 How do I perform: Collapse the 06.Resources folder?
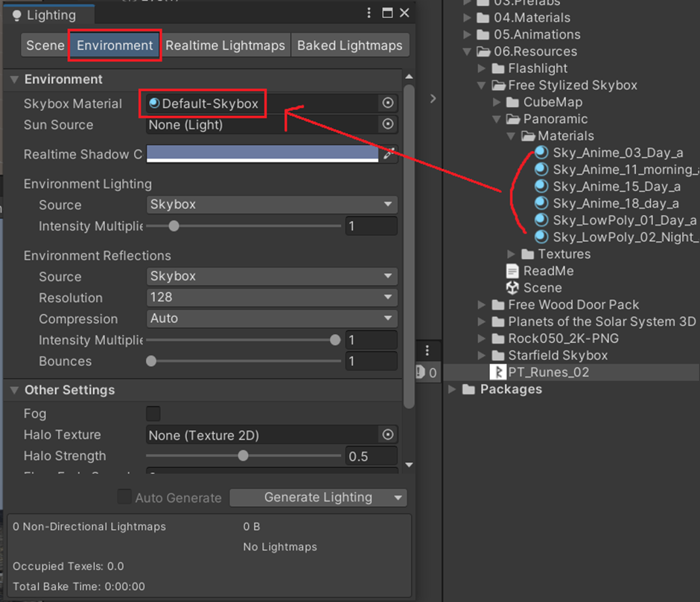467,52
